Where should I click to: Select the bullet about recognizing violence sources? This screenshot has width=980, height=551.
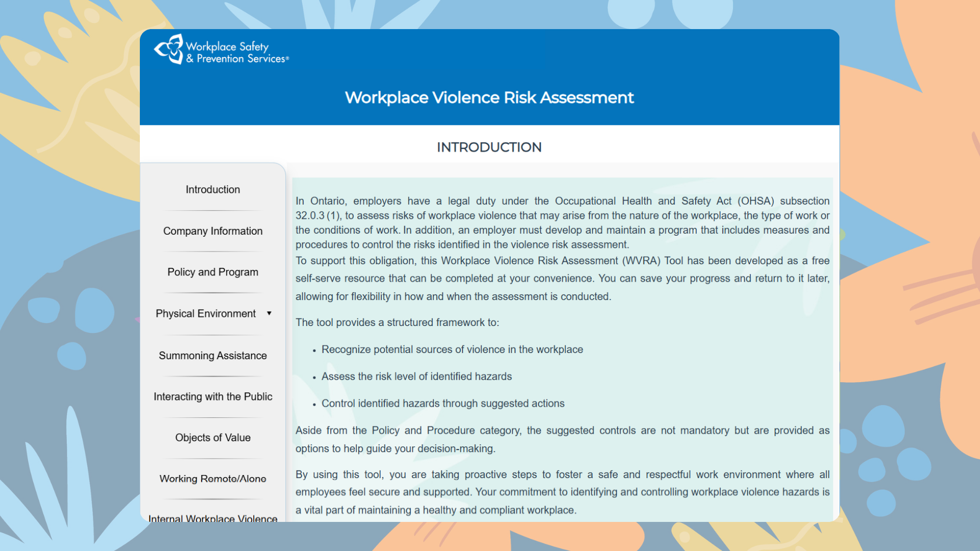[452, 349]
